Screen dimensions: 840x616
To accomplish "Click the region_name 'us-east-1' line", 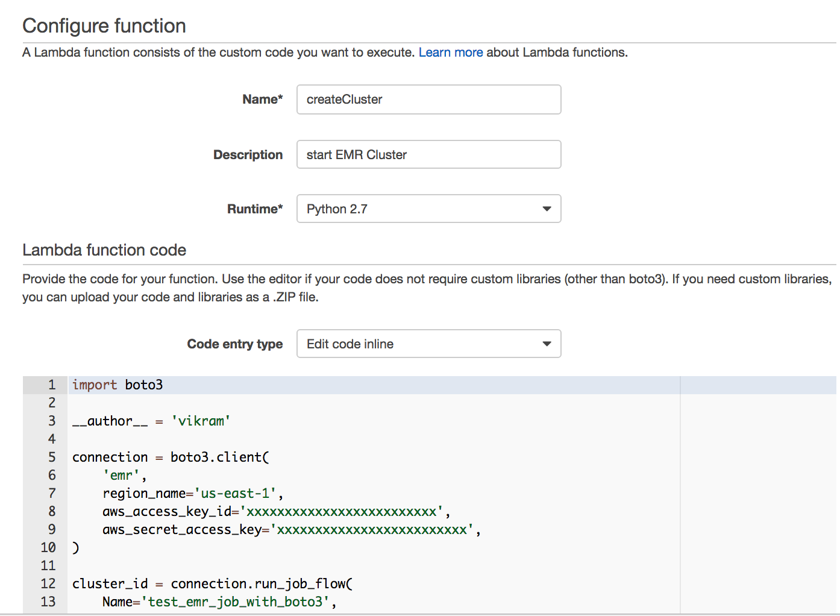I will pos(193,494).
